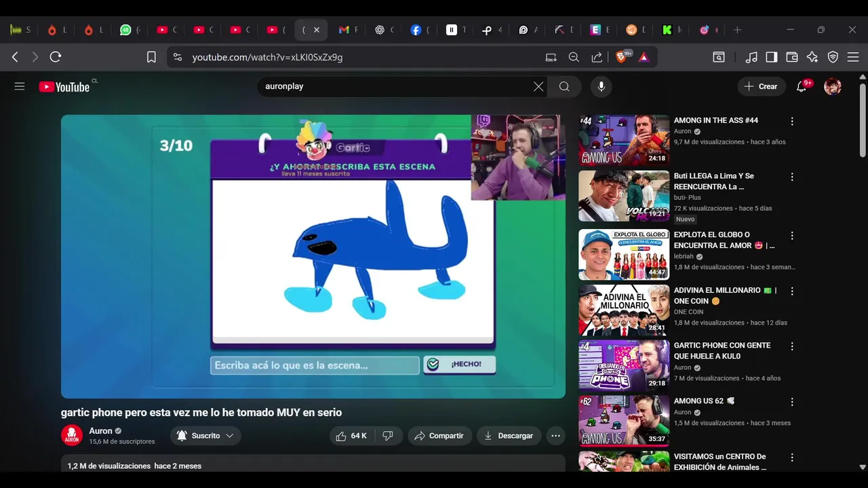This screenshot has height=488, width=868.
Task: Open the AMONG IN THE ASS #44 title
Action: (x=716, y=121)
